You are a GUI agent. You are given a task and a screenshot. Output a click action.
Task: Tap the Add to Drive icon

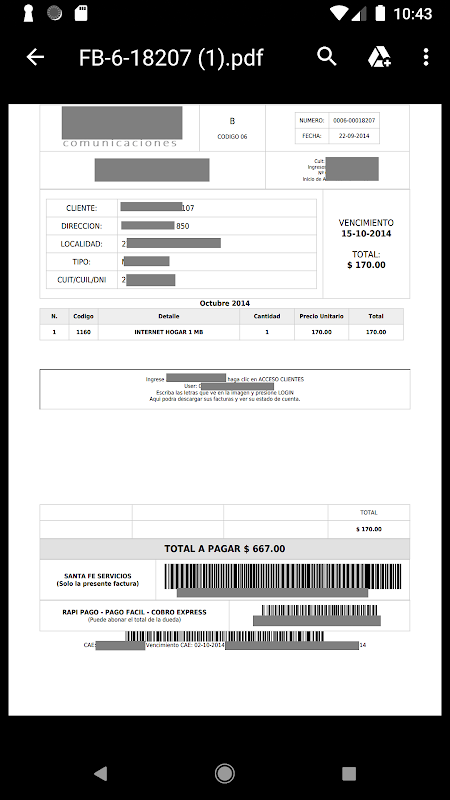pyautogui.click(x=379, y=57)
